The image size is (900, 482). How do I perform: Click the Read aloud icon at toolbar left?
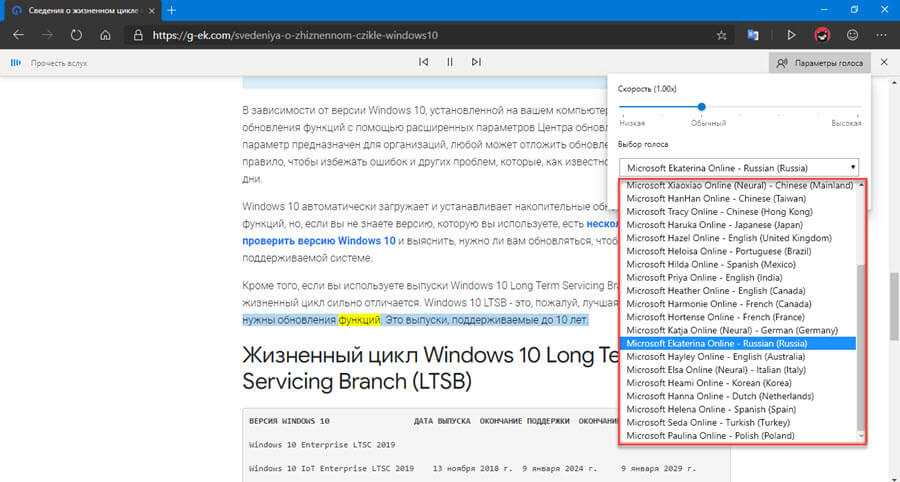click(x=16, y=63)
